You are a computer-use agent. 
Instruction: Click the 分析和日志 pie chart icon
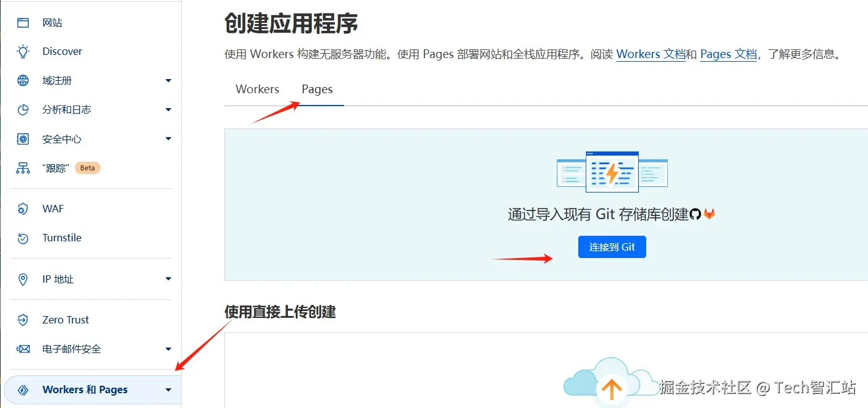[x=23, y=110]
